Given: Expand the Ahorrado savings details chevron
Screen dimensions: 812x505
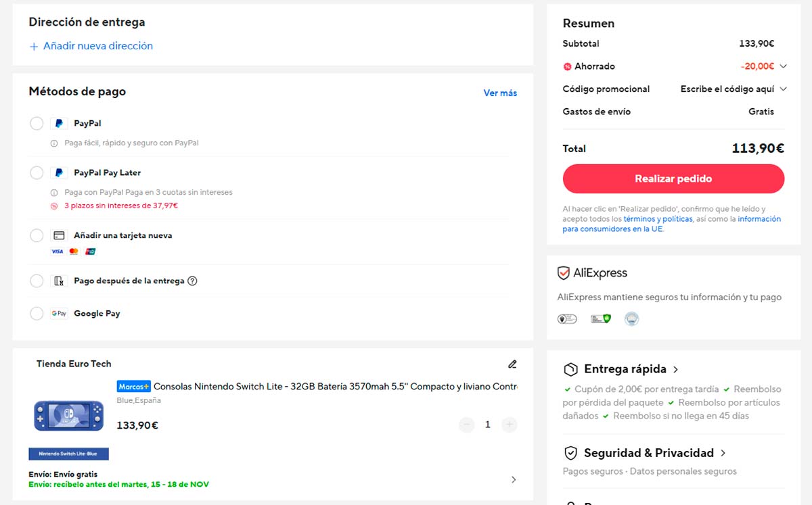Looking at the screenshot, I should pos(784,66).
